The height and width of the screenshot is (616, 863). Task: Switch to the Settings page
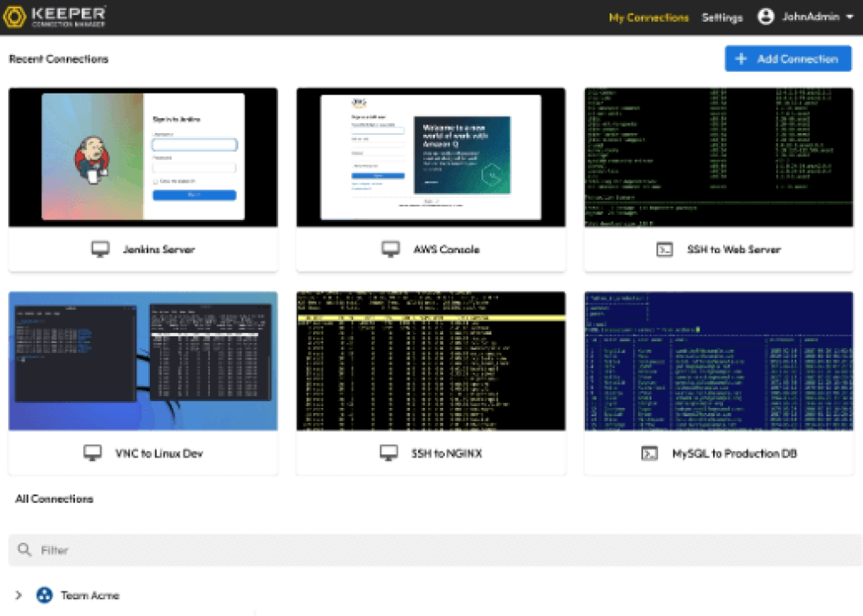[x=722, y=16]
